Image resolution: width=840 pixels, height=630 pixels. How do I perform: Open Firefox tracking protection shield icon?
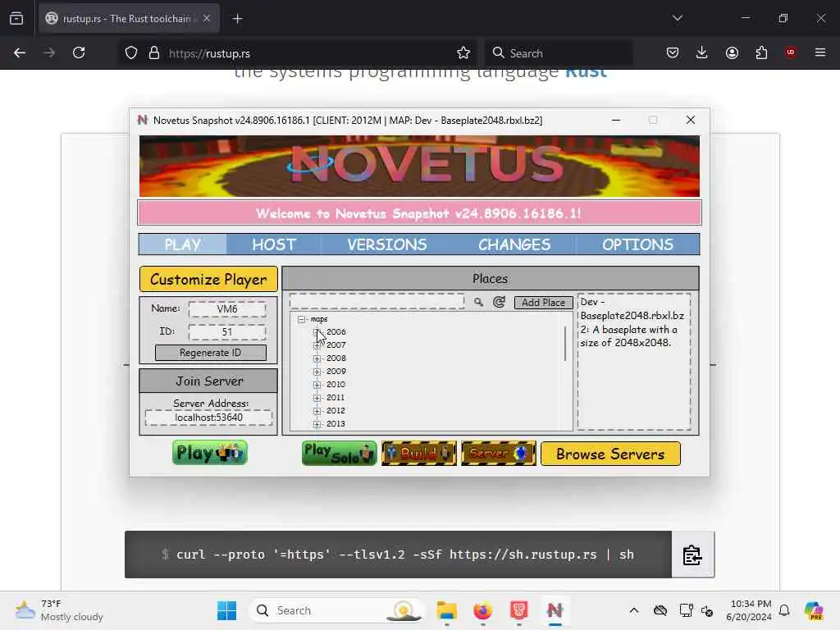(x=131, y=52)
